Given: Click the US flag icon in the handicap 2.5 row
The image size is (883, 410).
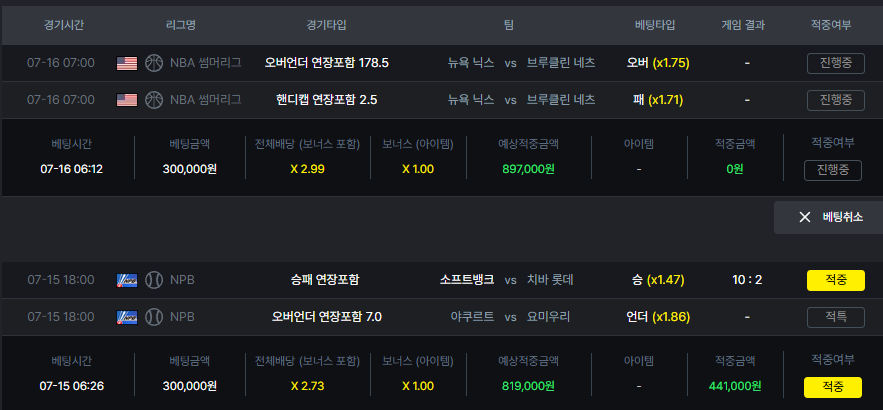Looking at the screenshot, I should 127,100.
